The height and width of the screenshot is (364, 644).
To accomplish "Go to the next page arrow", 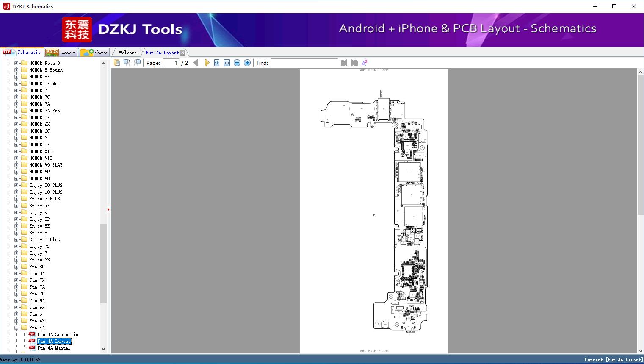I will coord(207,63).
